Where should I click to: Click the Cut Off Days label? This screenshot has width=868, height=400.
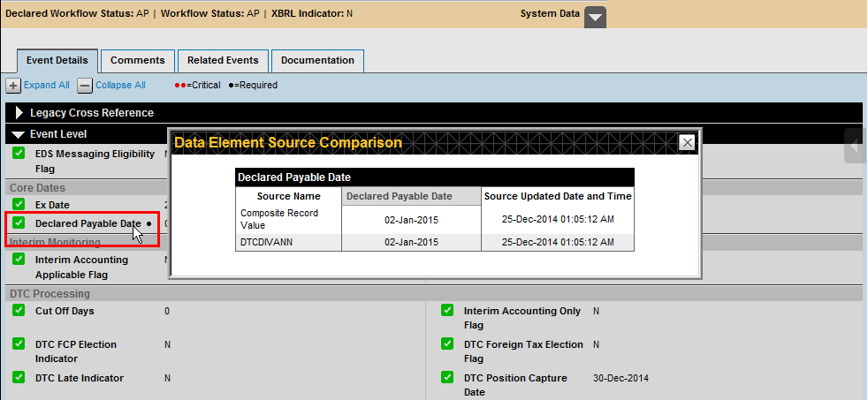pos(65,312)
